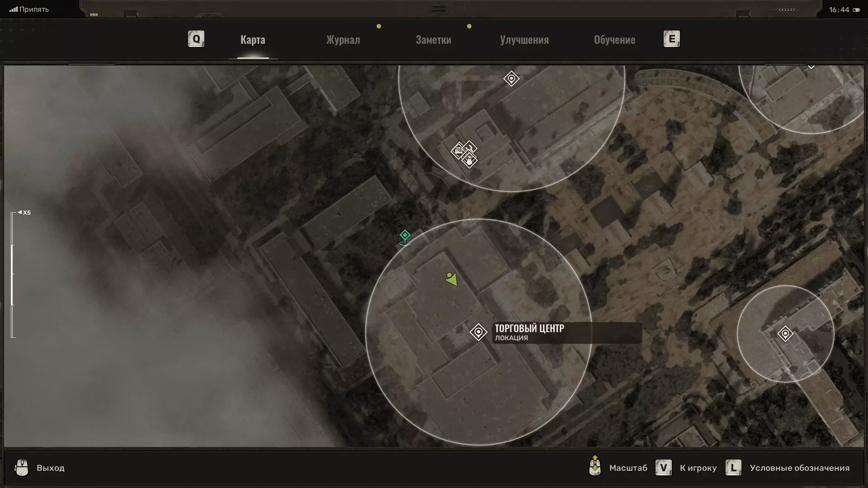Screen dimensions: 868x488
Task: Click Выход to exit the map
Action: pyautogui.click(x=50, y=468)
